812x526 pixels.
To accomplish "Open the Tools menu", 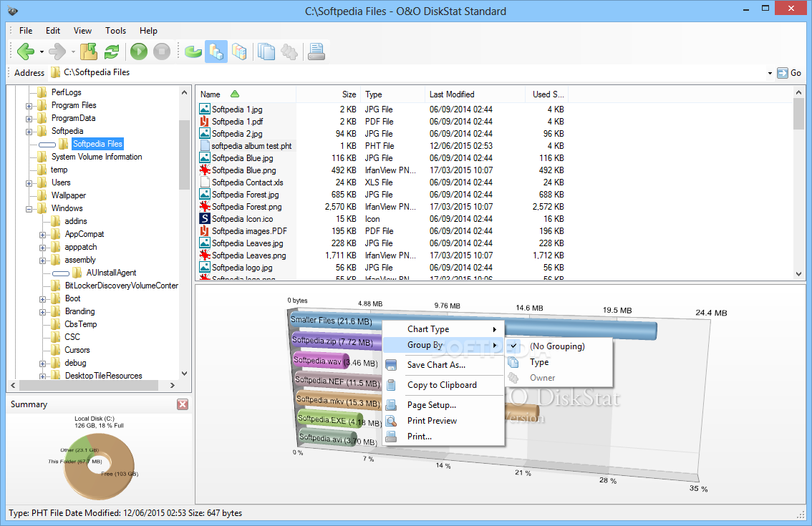I will point(115,31).
